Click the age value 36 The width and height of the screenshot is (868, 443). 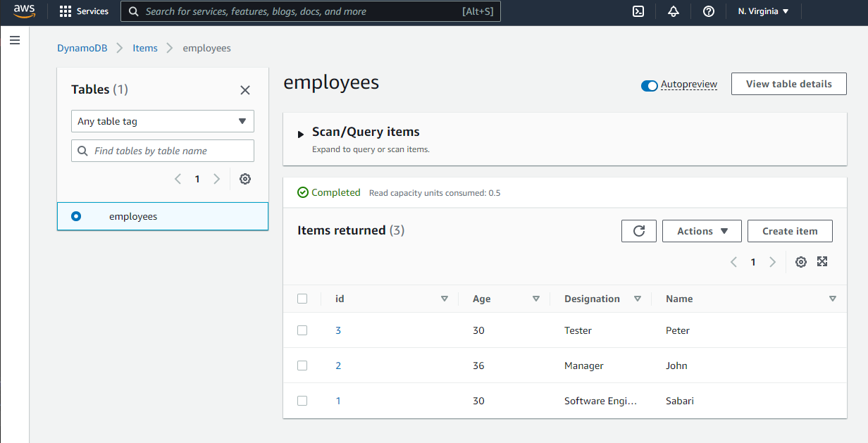(x=478, y=366)
